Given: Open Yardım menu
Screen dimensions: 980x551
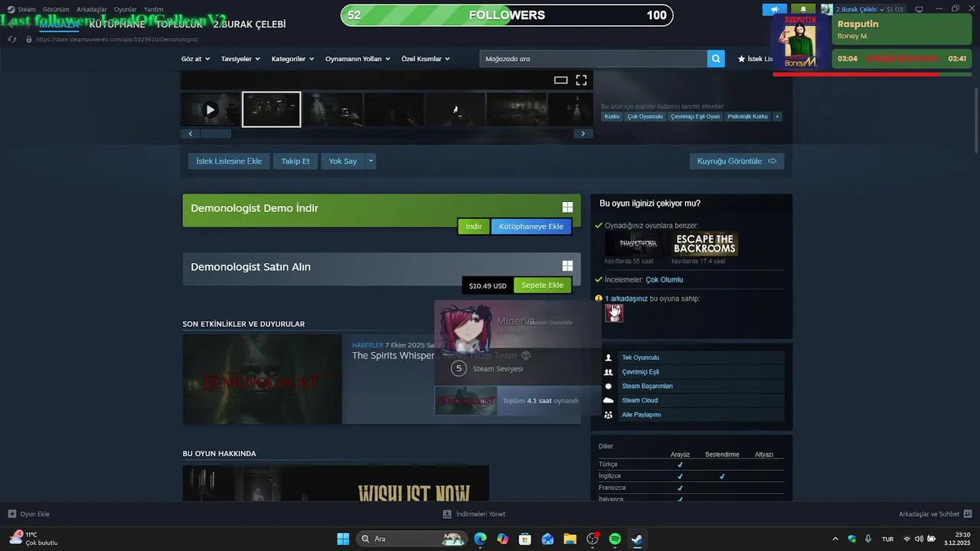Looking at the screenshot, I should point(153,9).
